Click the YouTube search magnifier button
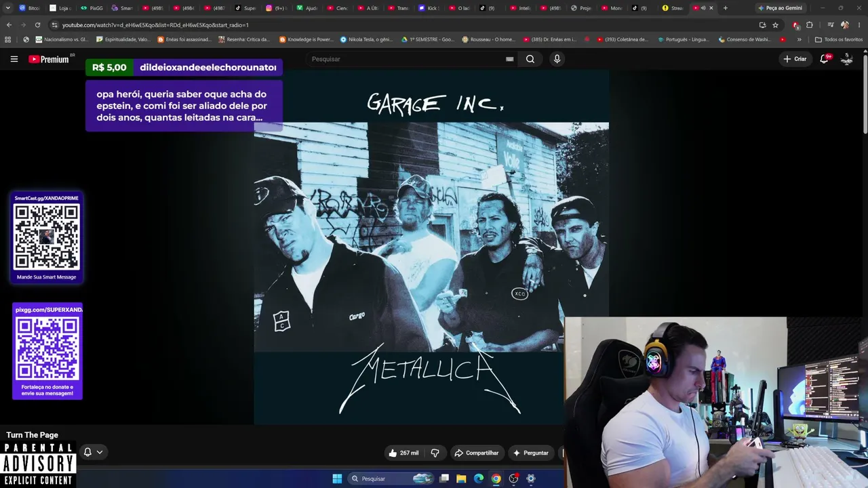868x488 pixels. point(530,59)
